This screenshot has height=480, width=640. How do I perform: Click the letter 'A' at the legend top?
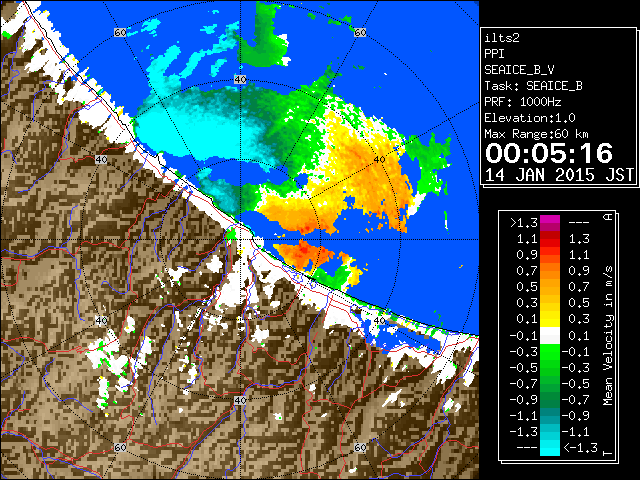click(608, 217)
